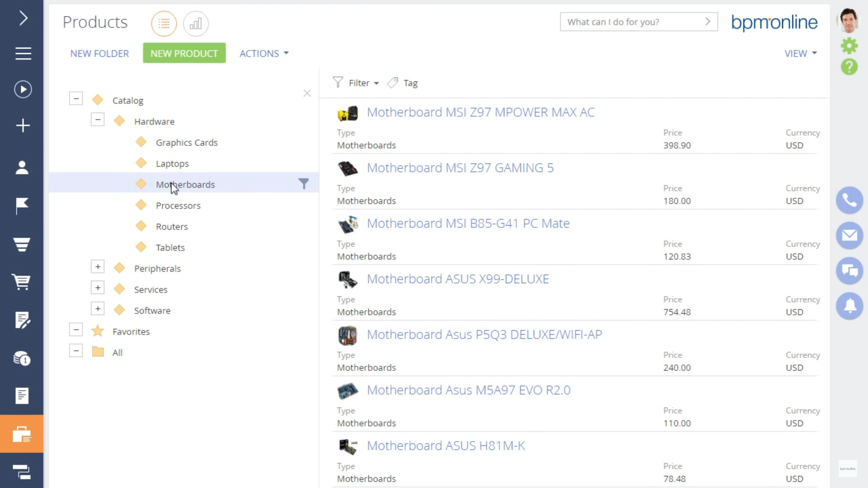The width and height of the screenshot is (868, 488).
Task: Open the Filter dropdown
Action: pos(356,83)
